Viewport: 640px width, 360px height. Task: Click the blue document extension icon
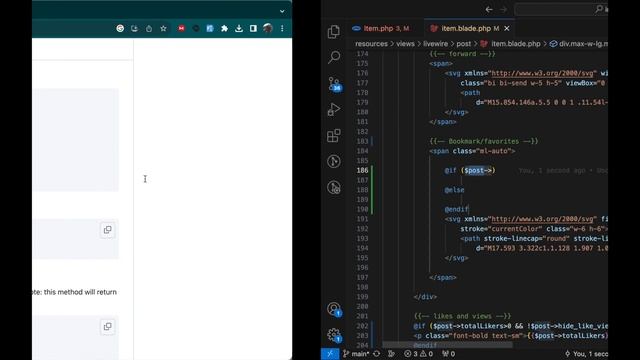coord(210,29)
